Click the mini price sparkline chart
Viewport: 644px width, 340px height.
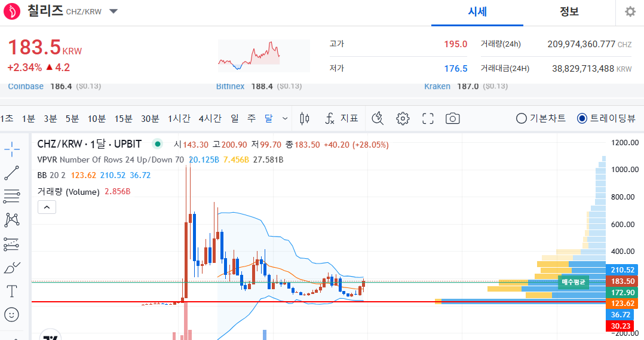click(263, 56)
